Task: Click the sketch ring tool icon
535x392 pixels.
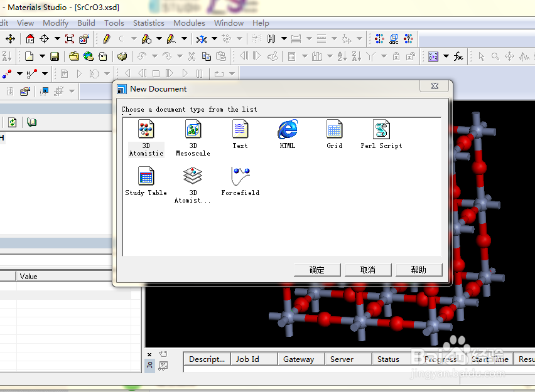Action: point(146,39)
